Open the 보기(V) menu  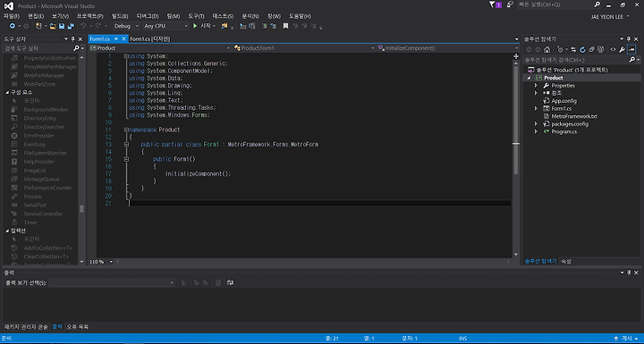(61, 16)
